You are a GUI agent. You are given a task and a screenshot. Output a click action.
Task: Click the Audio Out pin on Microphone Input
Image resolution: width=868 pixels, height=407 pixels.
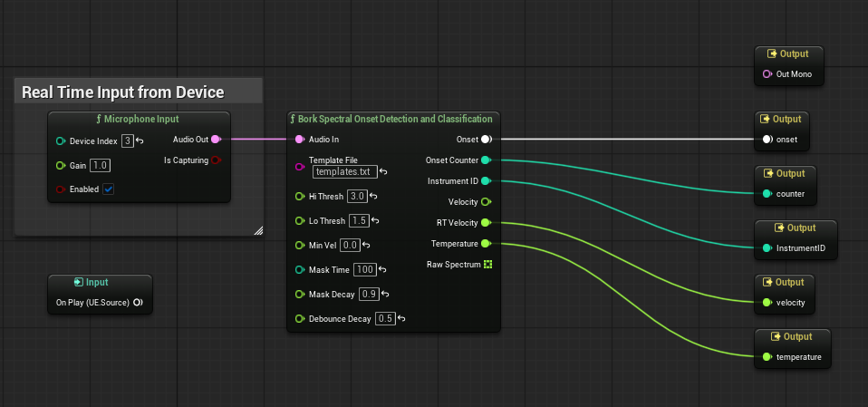tap(216, 140)
